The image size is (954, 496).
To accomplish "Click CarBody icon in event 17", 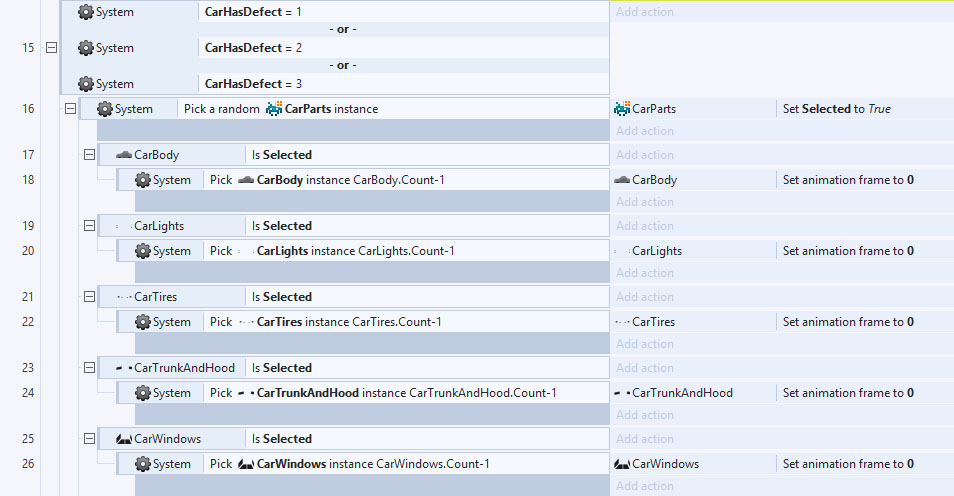I will [124, 155].
